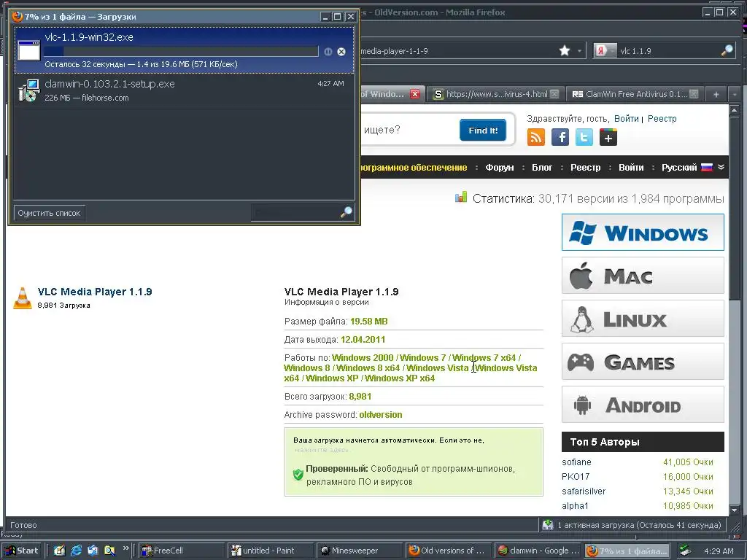Select the Windows platform banner
Image resolution: width=747 pixels, height=560 pixels.
[x=643, y=233]
